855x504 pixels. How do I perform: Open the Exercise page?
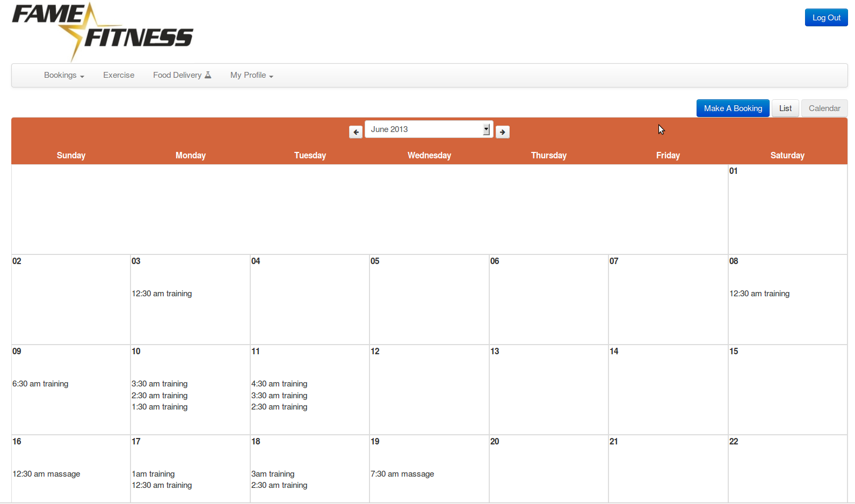point(119,75)
